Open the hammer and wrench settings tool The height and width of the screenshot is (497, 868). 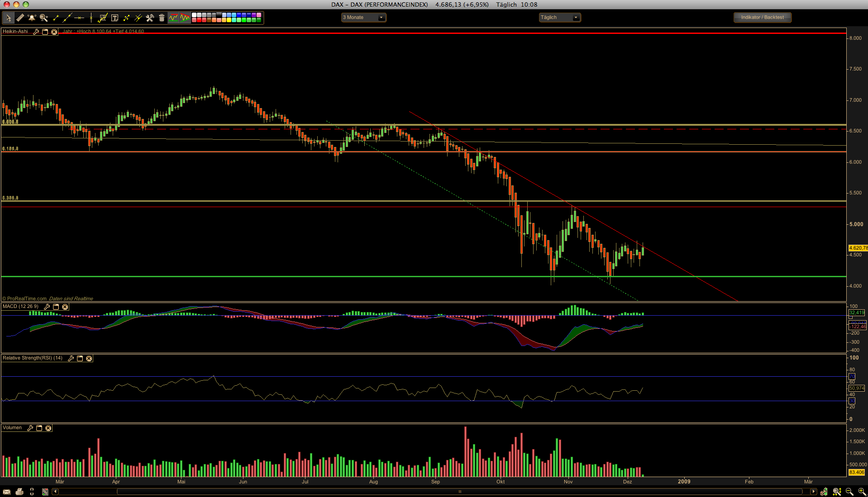coord(150,18)
